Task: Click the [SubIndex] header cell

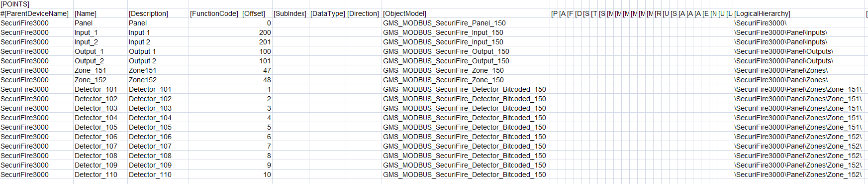Action: click(290, 13)
